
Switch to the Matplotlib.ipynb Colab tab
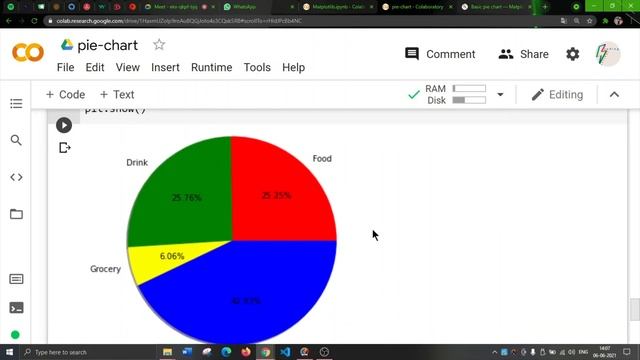(338, 7)
